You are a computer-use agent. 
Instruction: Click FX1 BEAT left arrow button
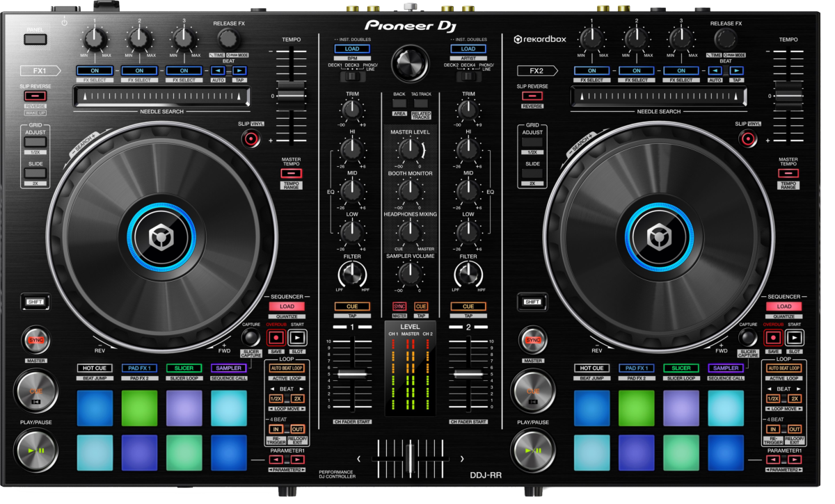click(218, 70)
